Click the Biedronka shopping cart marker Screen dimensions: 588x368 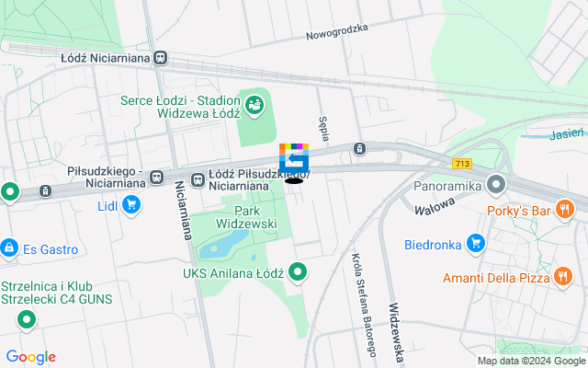[x=476, y=244]
